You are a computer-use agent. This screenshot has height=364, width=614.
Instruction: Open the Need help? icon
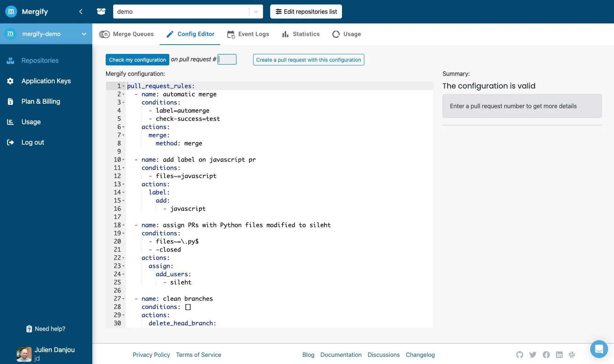click(29, 329)
